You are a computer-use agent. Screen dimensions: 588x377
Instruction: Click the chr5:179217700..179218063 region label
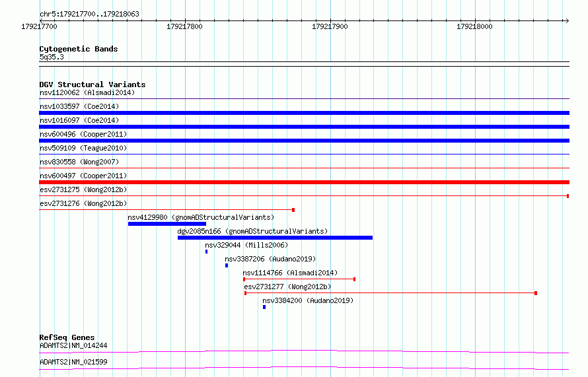[89, 14]
